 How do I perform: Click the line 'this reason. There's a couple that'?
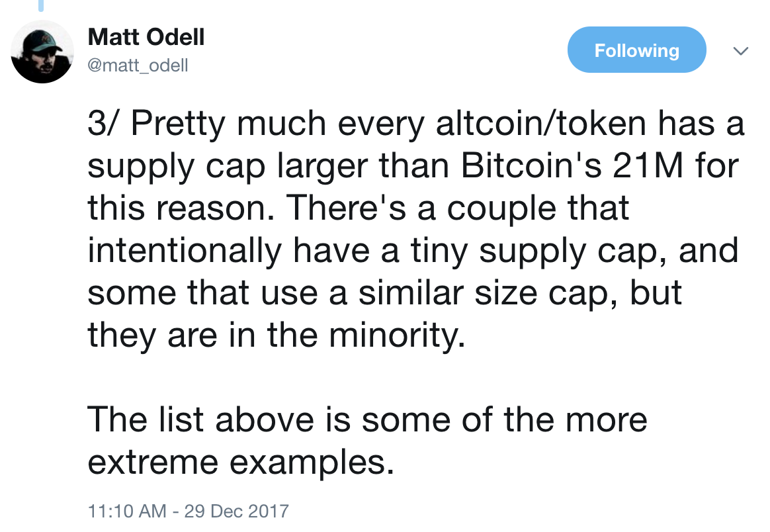pyautogui.click(x=358, y=208)
